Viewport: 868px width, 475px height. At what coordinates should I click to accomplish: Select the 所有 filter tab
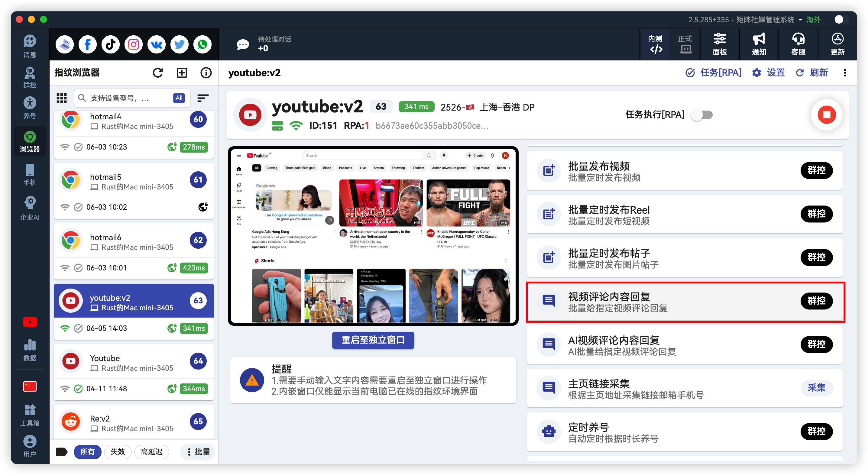point(87,451)
